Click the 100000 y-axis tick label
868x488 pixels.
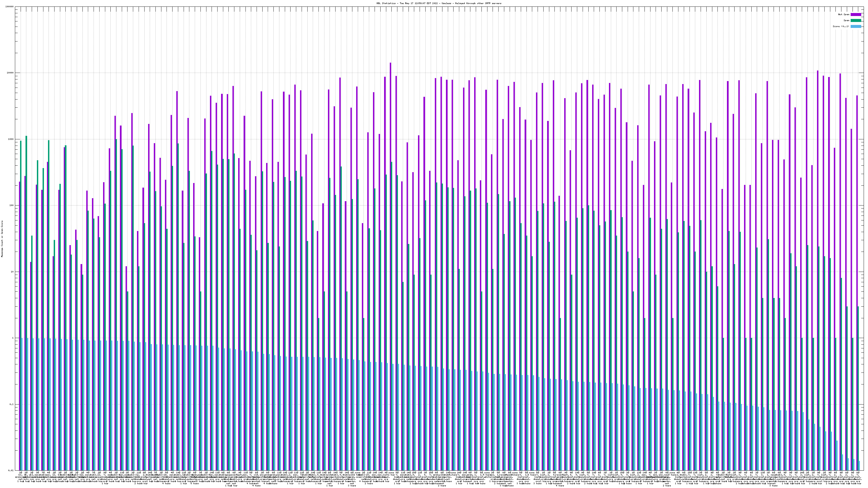click(9, 7)
